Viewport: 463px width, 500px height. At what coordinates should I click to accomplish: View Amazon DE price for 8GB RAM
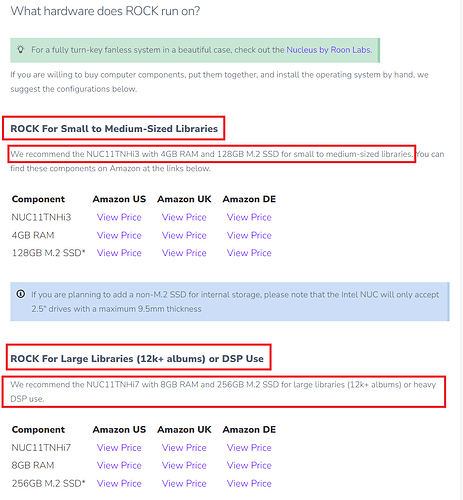tap(249, 465)
